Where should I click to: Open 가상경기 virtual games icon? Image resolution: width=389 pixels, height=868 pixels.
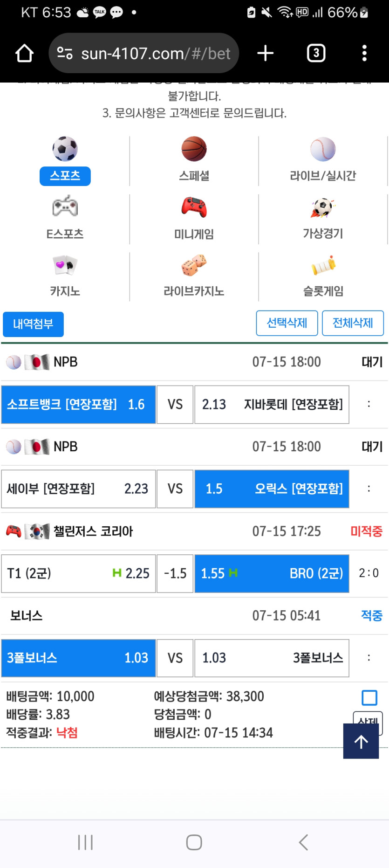323,207
